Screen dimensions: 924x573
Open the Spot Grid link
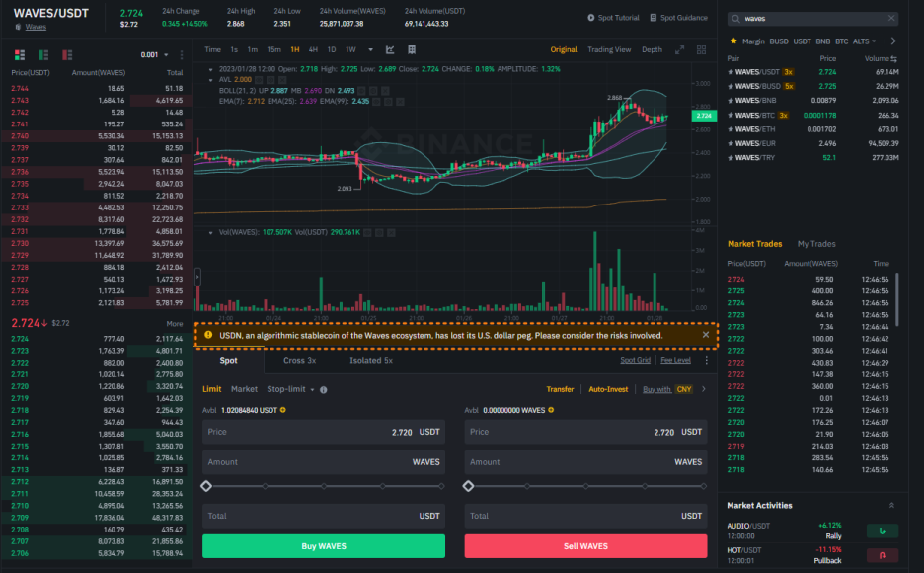636,360
